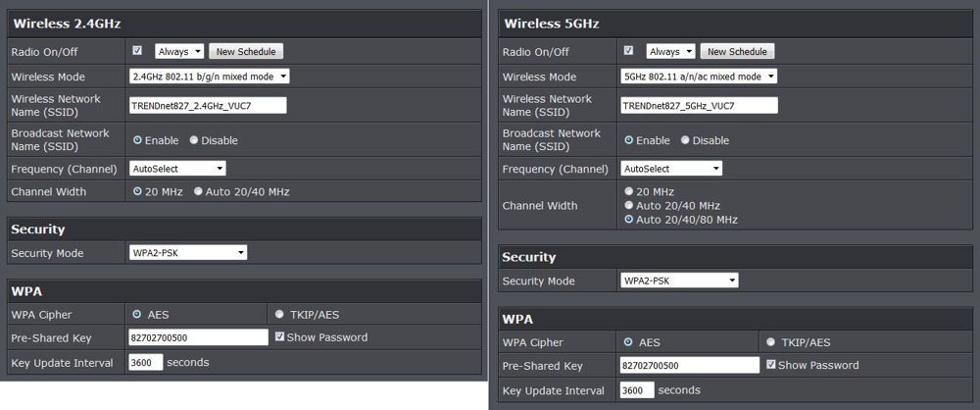This screenshot has width=980, height=410.
Task: Click the Wireless 2.4GHz section heading
Action: point(67,24)
